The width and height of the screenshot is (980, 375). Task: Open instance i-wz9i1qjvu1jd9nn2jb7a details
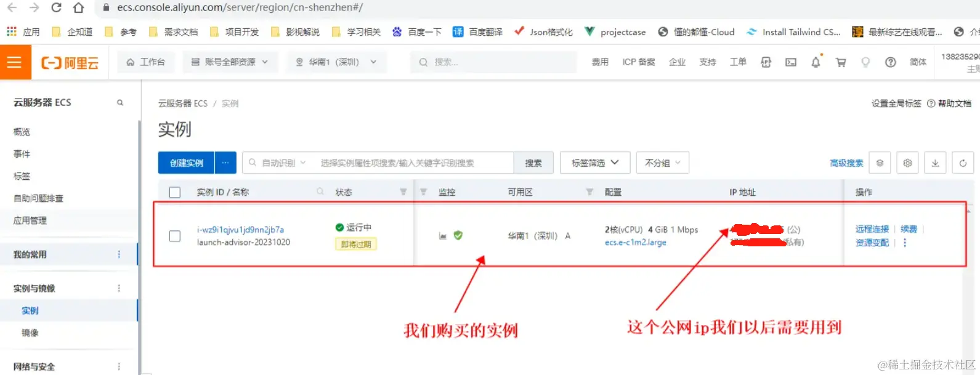pyautogui.click(x=240, y=230)
